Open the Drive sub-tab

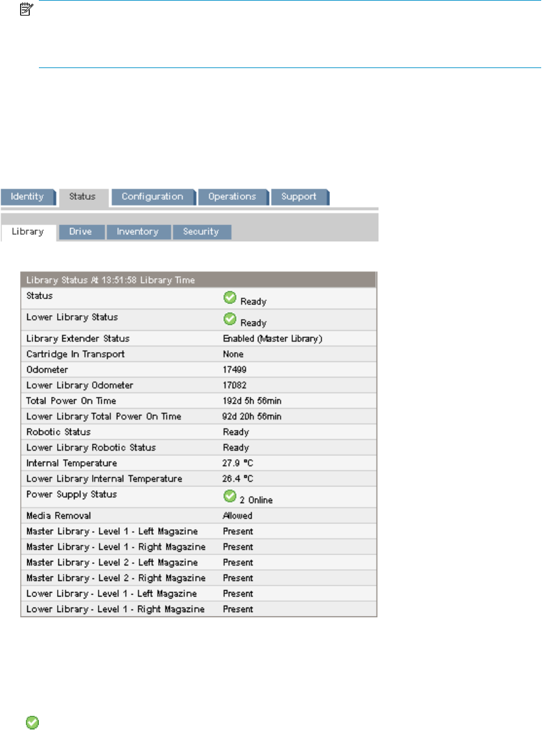[x=81, y=232]
